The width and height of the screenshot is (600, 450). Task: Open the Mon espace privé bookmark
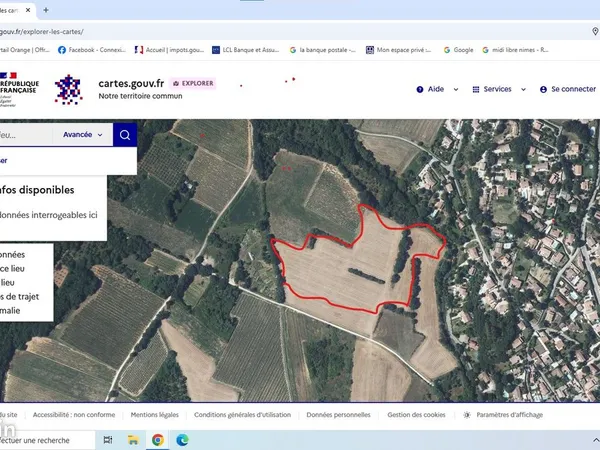click(x=399, y=50)
